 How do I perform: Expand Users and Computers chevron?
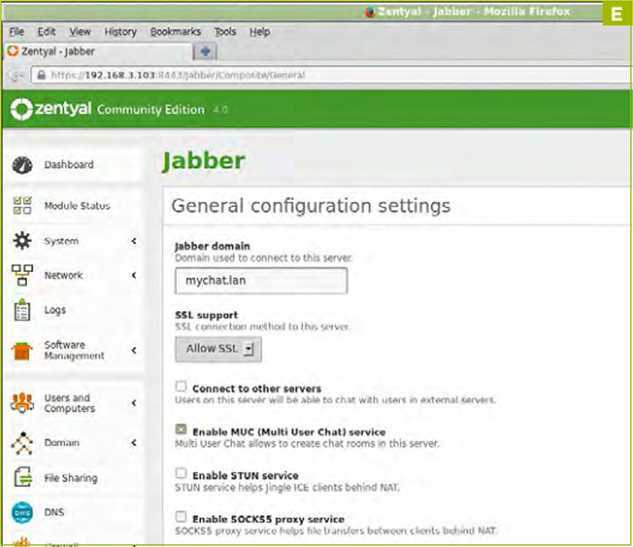point(134,403)
